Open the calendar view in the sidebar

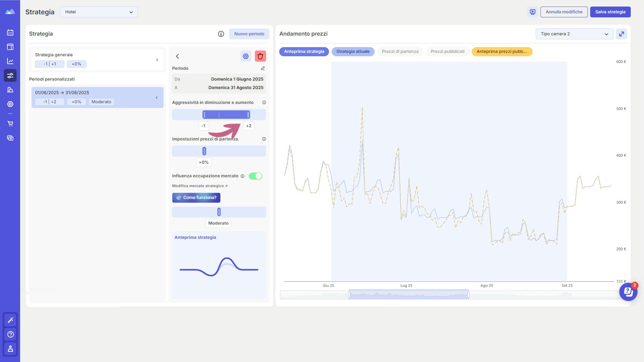point(10,33)
